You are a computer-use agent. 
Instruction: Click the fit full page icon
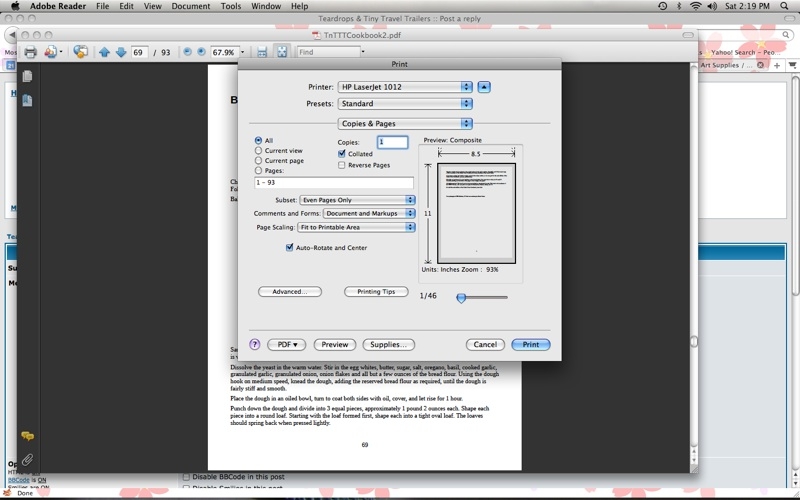pyautogui.click(x=282, y=52)
